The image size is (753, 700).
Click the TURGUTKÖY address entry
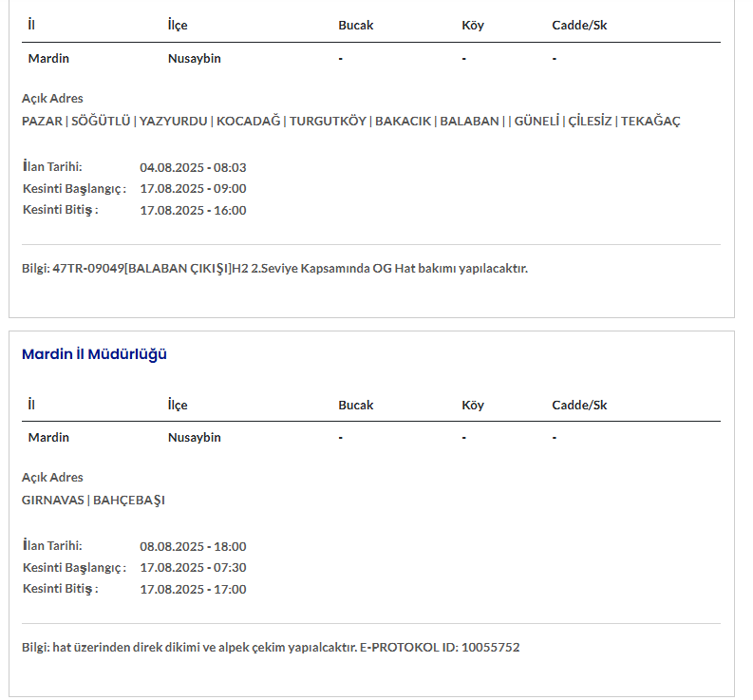[x=329, y=121]
